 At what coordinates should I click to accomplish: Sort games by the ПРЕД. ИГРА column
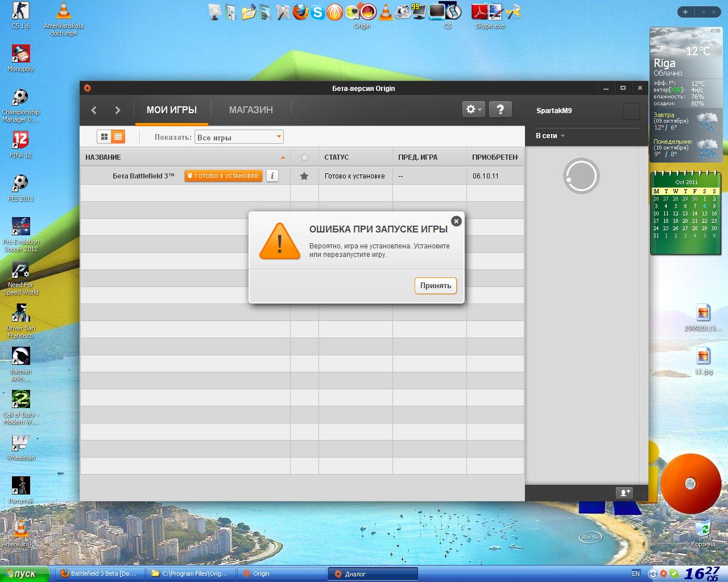(x=429, y=157)
